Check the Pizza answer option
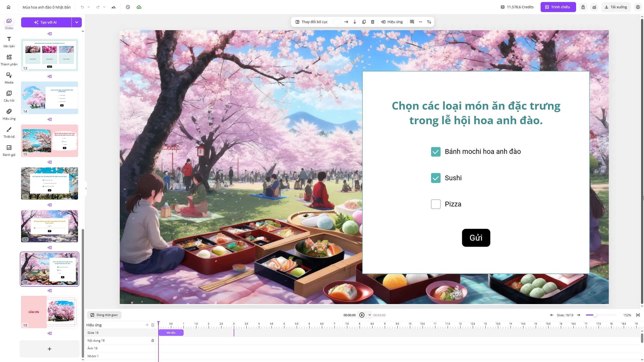The image size is (644, 362). pyautogui.click(x=435, y=204)
